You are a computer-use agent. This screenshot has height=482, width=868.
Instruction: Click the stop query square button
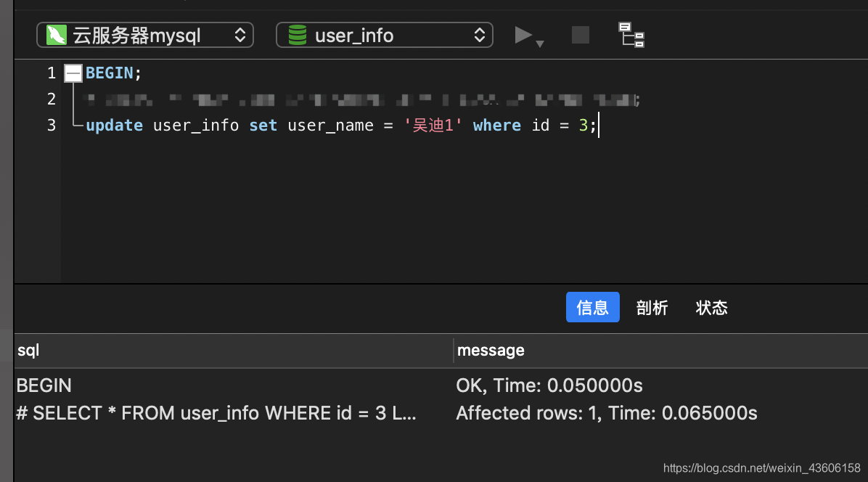tap(580, 35)
